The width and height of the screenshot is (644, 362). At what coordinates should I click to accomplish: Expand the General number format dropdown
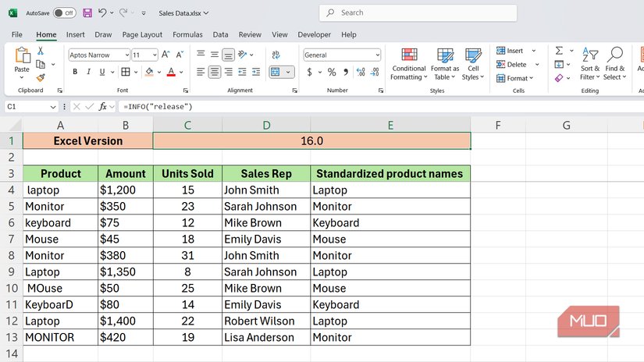(377, 55)
